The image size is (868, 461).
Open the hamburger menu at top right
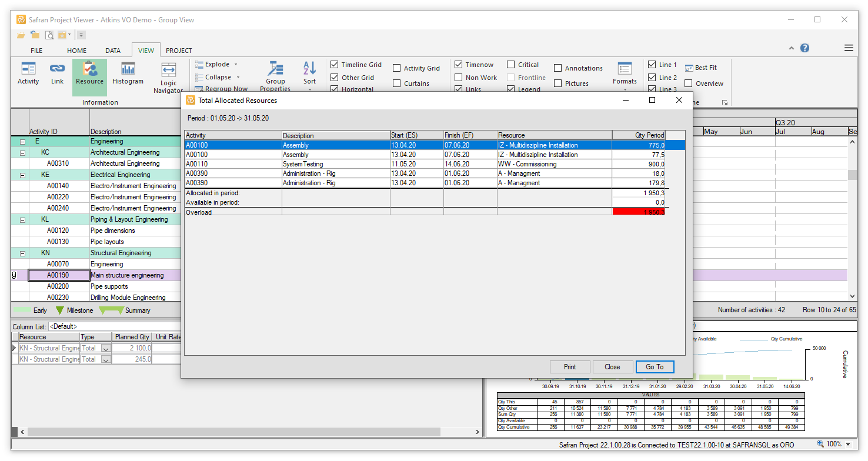click(x=849, y=48)
